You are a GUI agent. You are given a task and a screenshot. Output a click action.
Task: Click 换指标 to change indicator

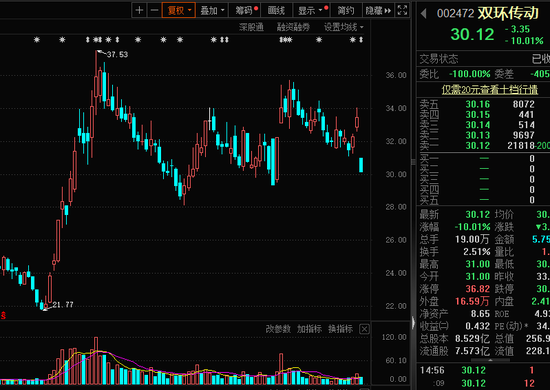(340, 329)
